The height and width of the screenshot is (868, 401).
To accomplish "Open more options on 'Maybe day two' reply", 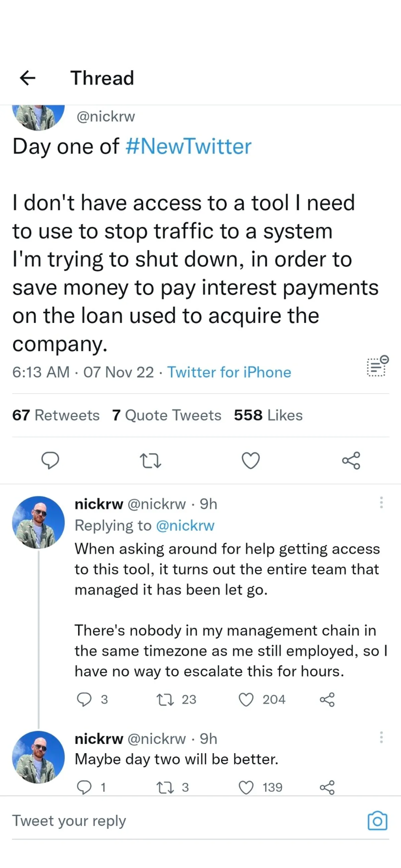I will (381, 737).
